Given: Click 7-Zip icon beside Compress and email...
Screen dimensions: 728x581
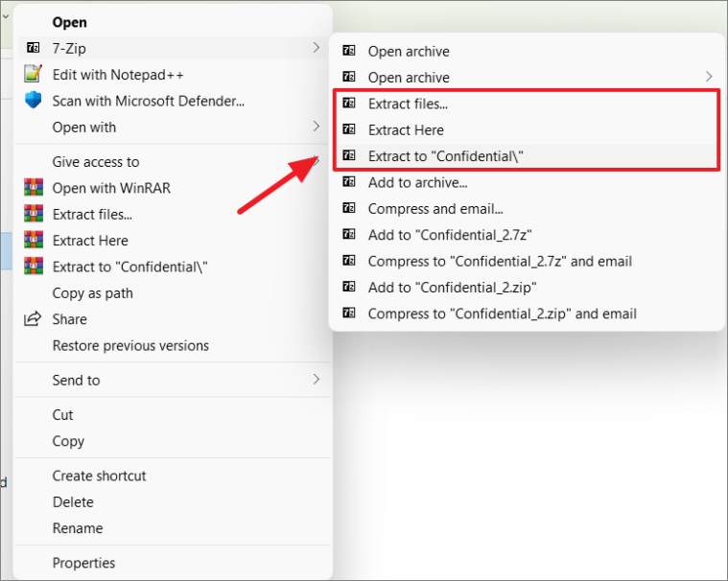Looking at the screenshot, I should click(x=349, y=208).
